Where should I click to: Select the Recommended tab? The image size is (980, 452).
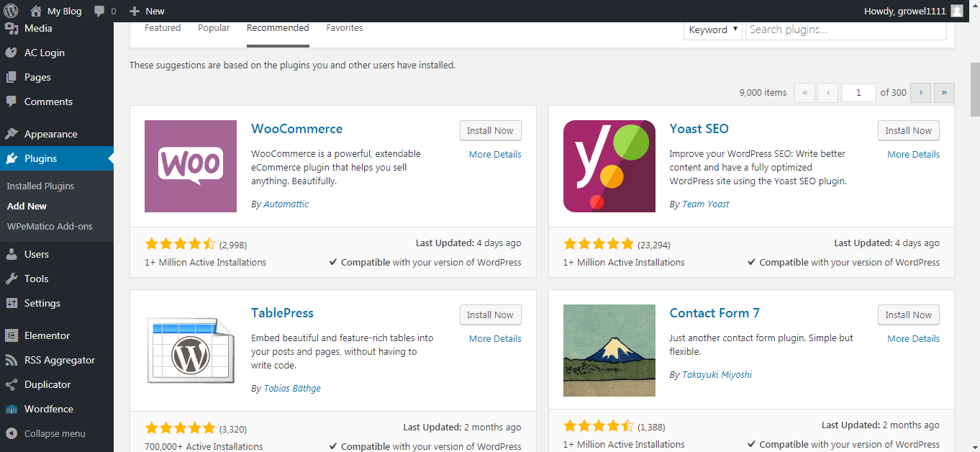pos(278,28)
